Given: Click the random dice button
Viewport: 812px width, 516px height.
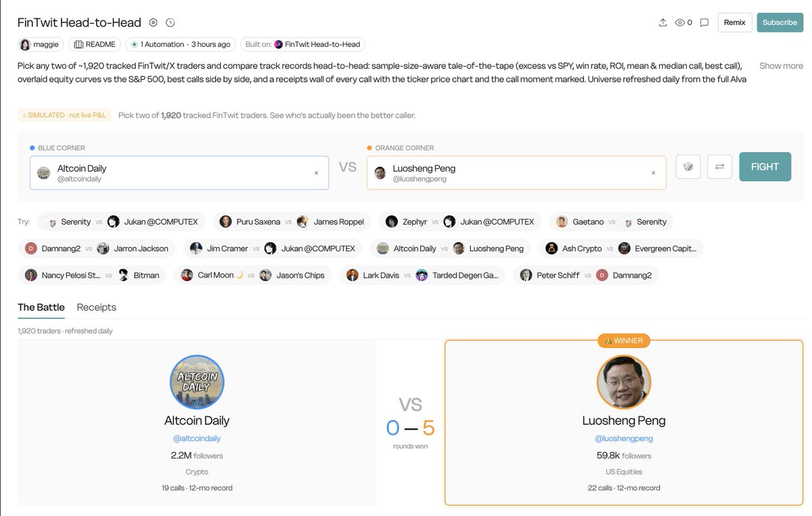Looking at the screenshot, I should 688,167.
